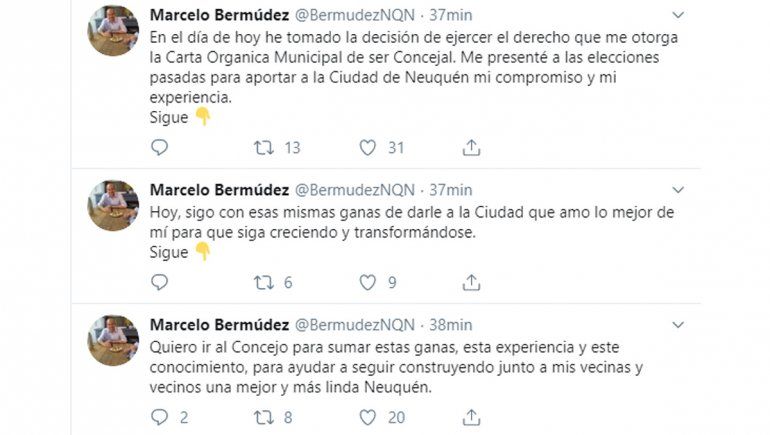Reply to the second tweet starting 'Hoy, sigo'
The image size is (770, 435).
coord(159,283)
